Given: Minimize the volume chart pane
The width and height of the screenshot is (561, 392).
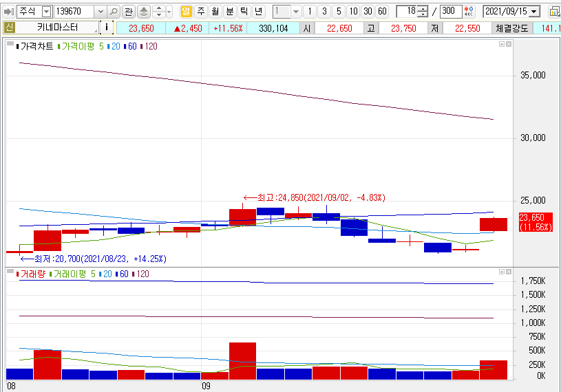Looking at the screenshot, I should 502,272.
